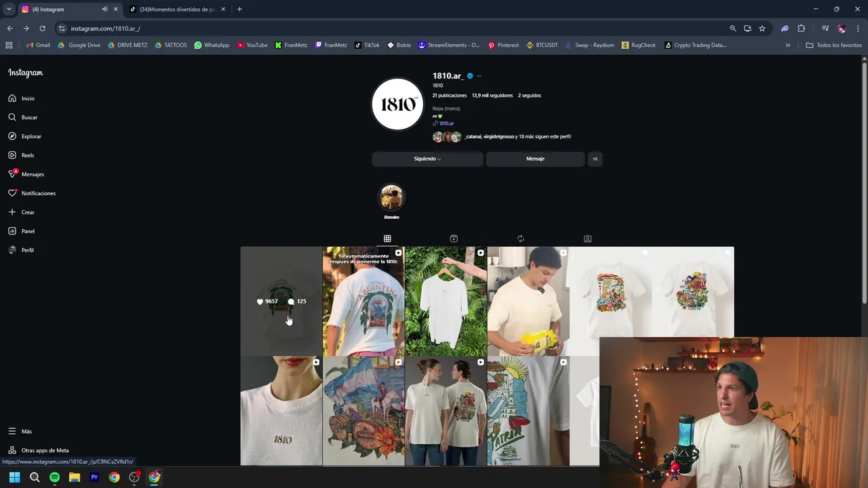Open the Inicio home icon in Instagram sidebar
The image size is (868, 488).
[x=12, y=98]
